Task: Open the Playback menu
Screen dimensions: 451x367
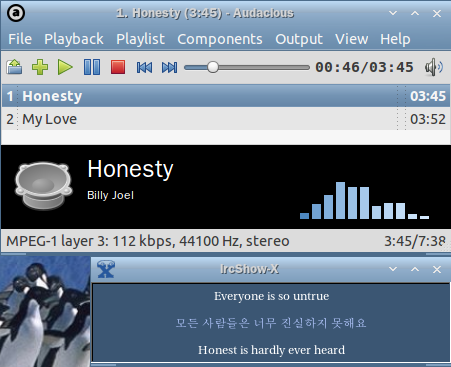Action: [x=74, y=39]
